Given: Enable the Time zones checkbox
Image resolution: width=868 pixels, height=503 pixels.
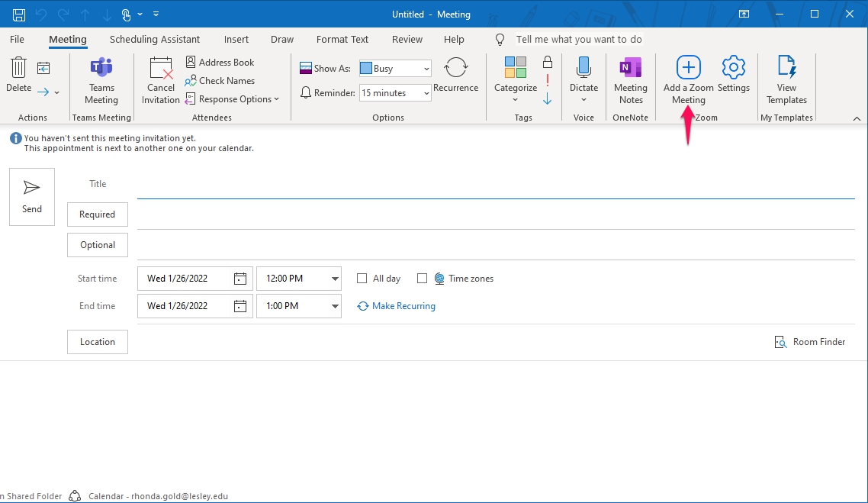Looking at the screenshot, I should click(x=423, y=278).
